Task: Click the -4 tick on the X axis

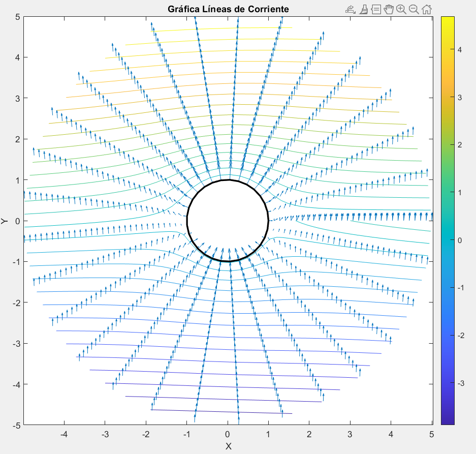Action: coord(64,434)
